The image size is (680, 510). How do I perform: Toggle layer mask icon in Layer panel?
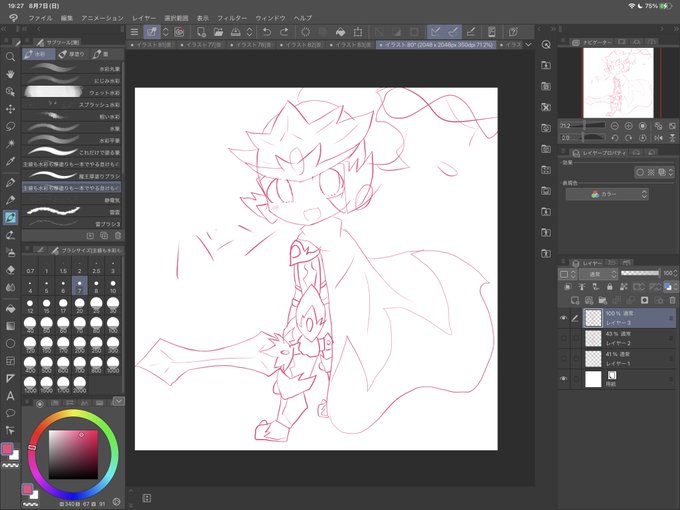pyautogui.click(x=644, y=300)
